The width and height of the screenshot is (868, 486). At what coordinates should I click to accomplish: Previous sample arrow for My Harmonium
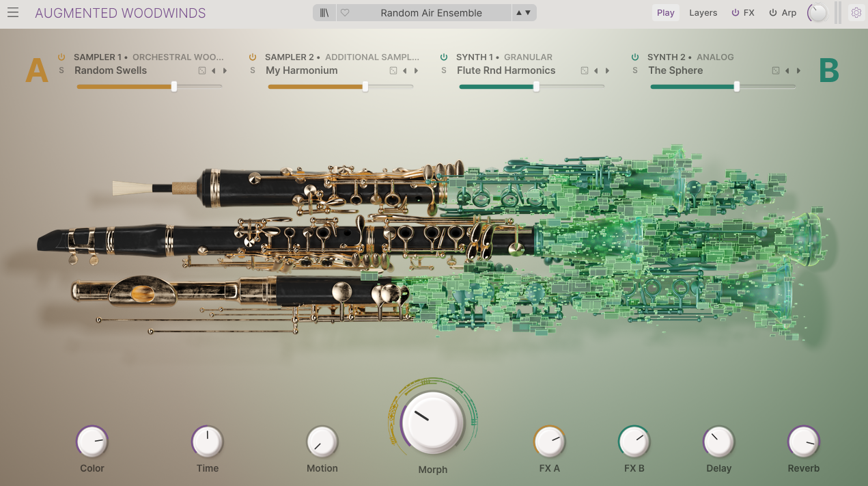pos(404,70)
